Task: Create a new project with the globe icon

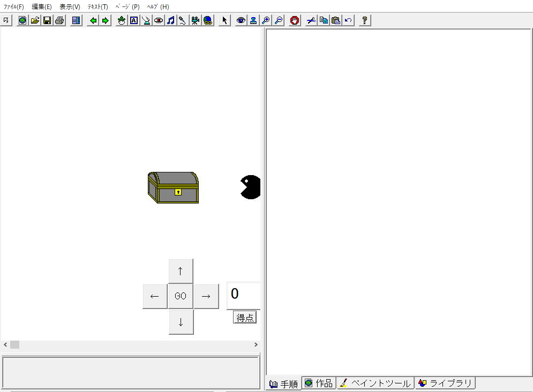Action: [22, 20]
